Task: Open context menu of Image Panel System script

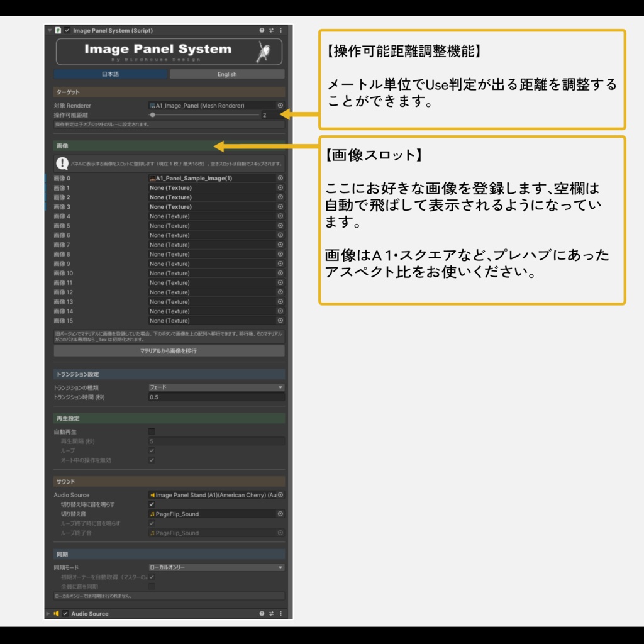Action: click(281, 30)
